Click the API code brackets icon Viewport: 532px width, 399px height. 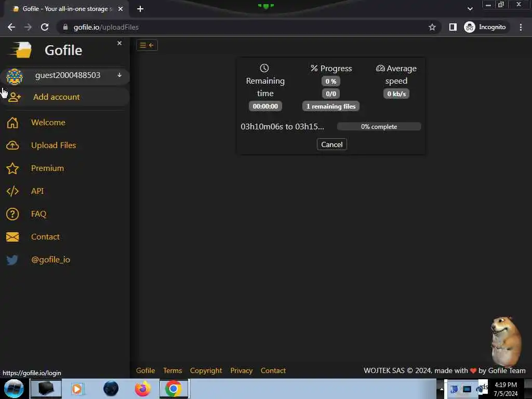(12, 191)
